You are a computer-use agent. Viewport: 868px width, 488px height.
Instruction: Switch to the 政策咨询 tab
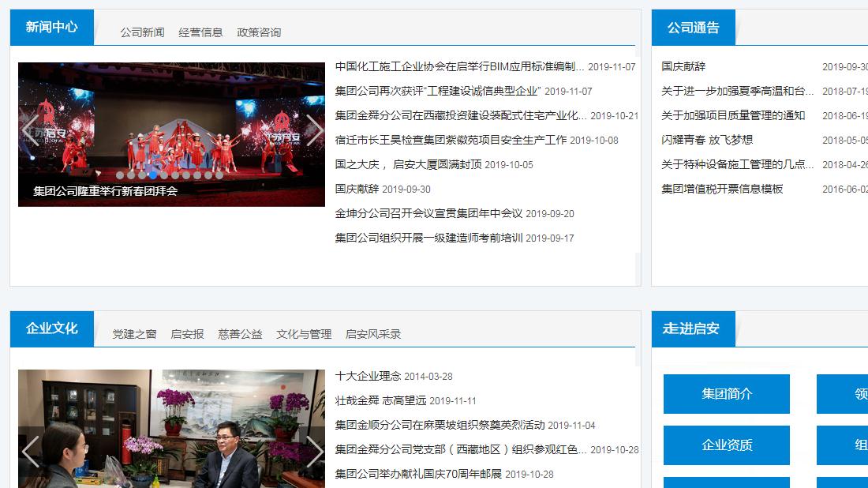pyautogui.click(x=259, y=32)
